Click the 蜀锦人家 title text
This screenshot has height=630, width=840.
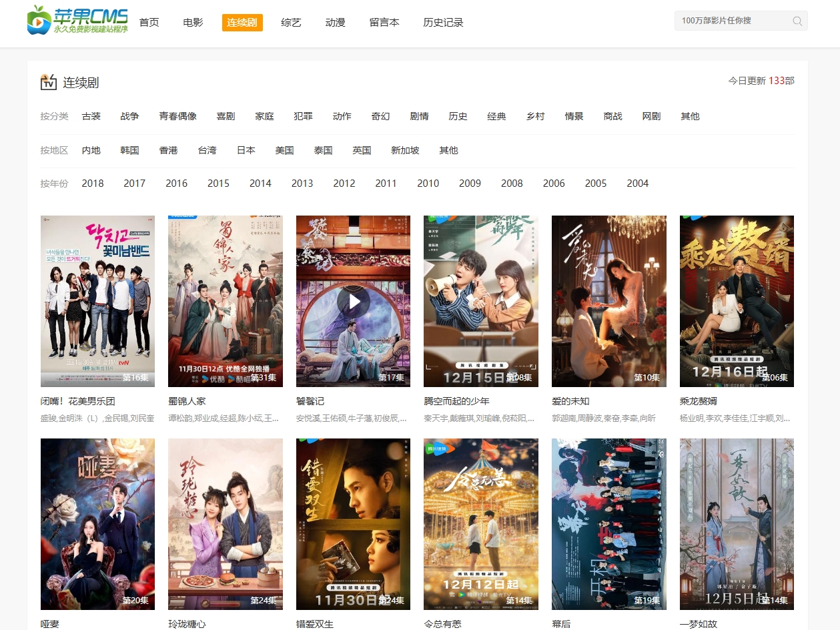187,402
